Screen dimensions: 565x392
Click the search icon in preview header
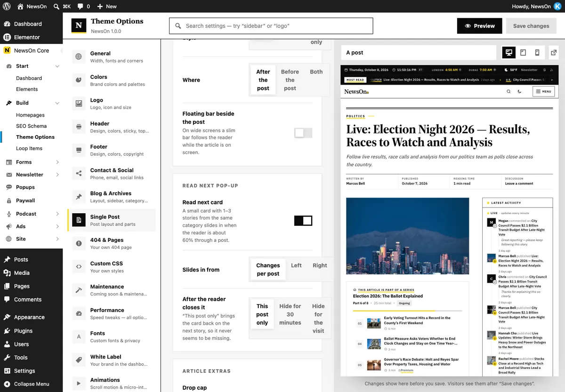[x=508, y=92]
